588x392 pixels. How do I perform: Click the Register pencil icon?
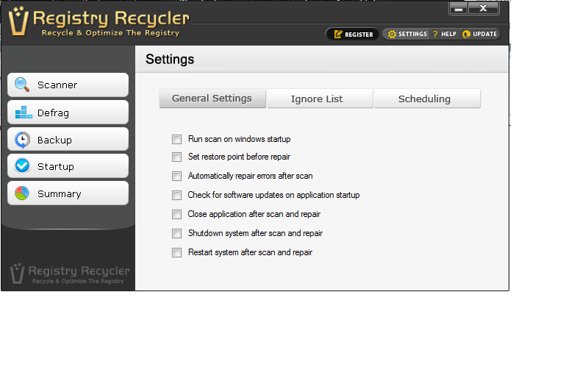(x=338, y=34)
